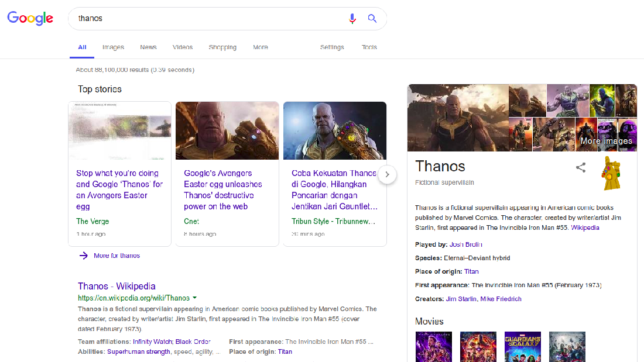This screenshot has width=644, height=362.
Task: Click the magnifier search icon
Action: tap(372, 19)
